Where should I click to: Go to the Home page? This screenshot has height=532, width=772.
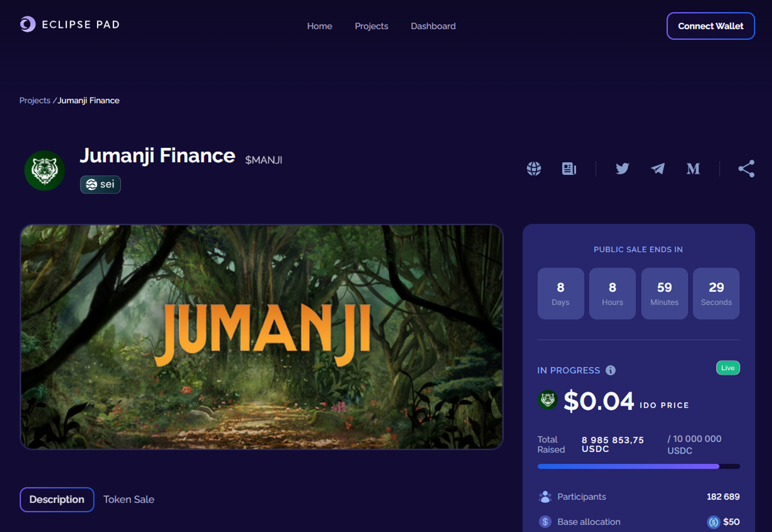point(319,26)
